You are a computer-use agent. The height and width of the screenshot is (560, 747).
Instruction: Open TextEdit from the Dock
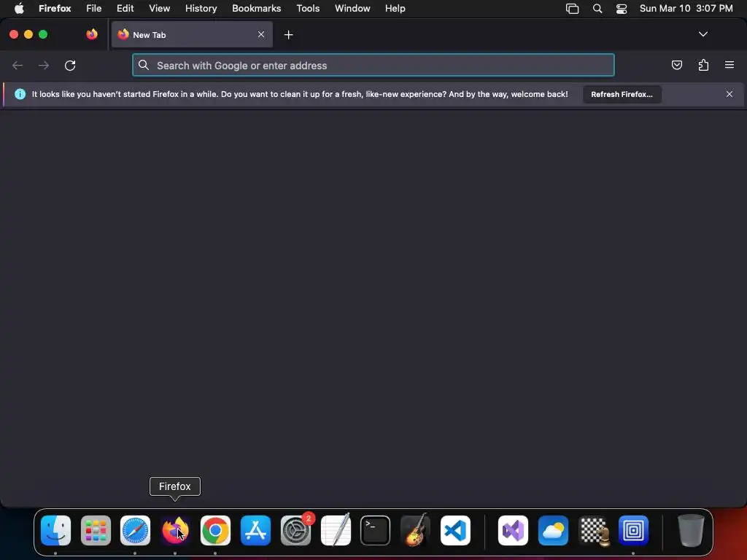tap(336, 530)
